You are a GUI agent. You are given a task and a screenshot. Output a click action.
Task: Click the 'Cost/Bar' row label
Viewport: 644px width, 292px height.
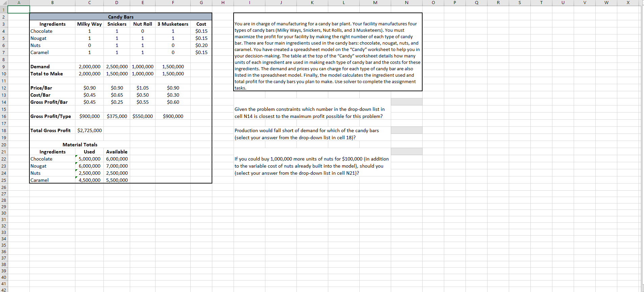pos(40,95)
